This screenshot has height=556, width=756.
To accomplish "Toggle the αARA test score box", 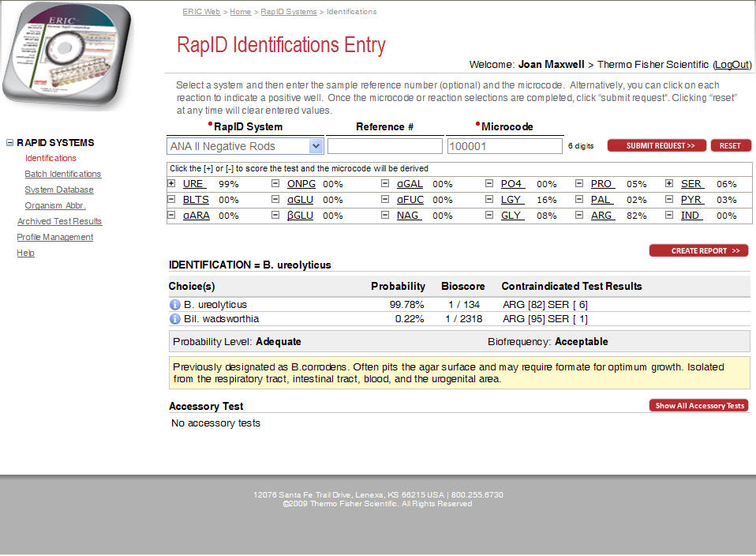I will (171, 216).
